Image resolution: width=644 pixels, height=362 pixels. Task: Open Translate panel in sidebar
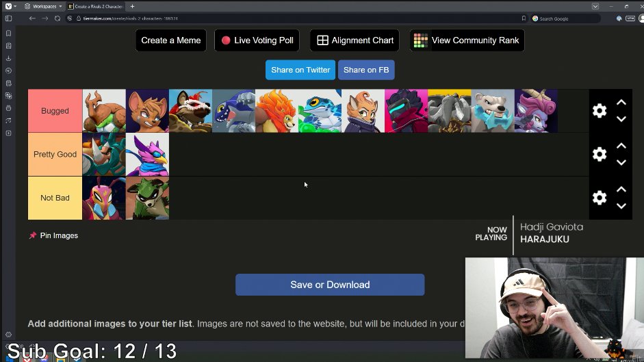[x=9, y=96]
